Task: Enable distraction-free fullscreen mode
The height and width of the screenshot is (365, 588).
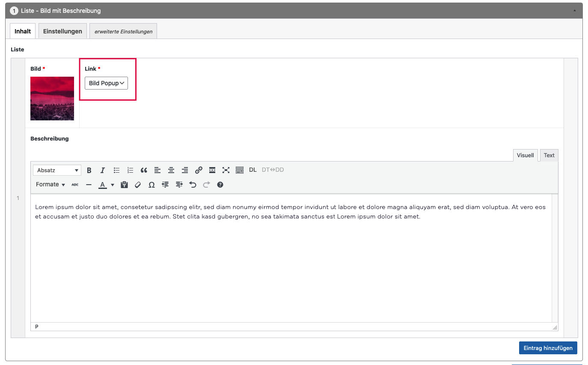Action: 226,170
